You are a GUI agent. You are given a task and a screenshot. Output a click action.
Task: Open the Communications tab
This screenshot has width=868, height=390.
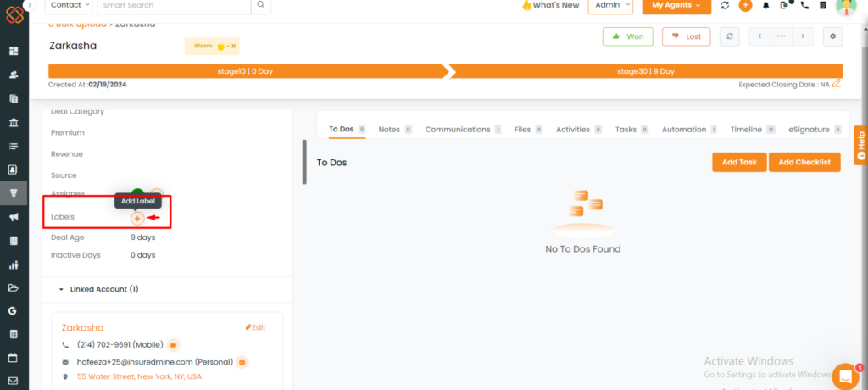click(x=463, y=129)
